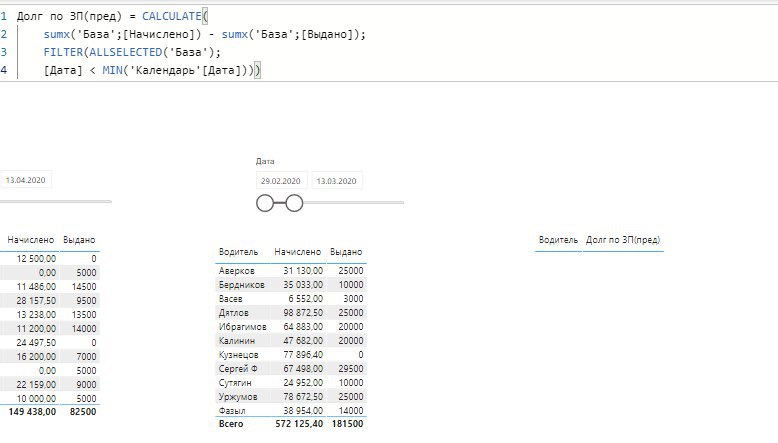The image size is (778, 443).
Task: Click the value 3000 in Васев row
Action: coord(353,299)
